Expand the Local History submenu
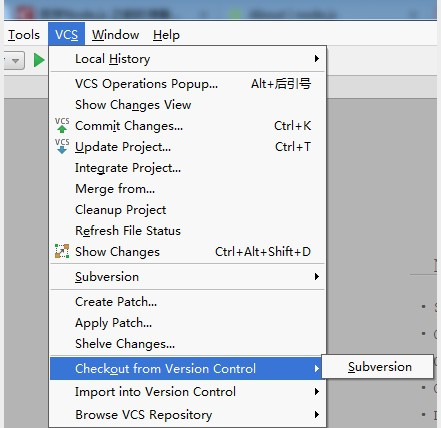Viewport: 441px width, 428px height. (188, 59)
